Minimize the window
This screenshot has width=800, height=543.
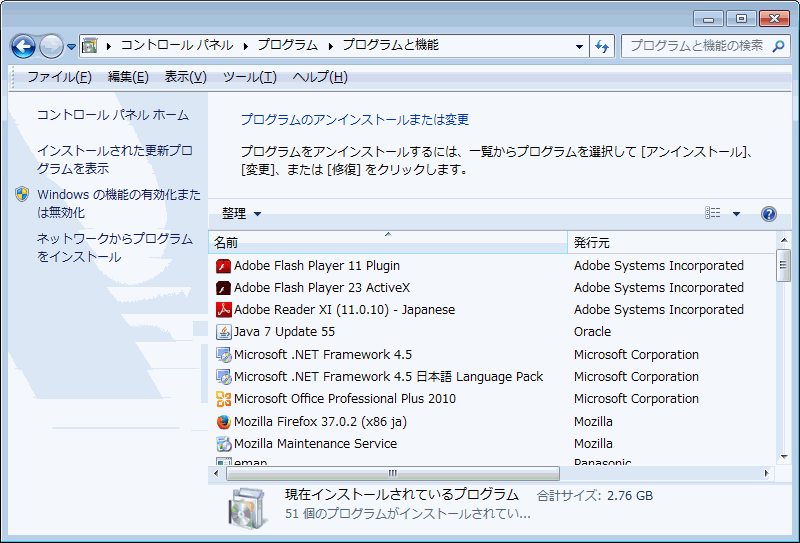pyautogui.click(x=708, y=19)
